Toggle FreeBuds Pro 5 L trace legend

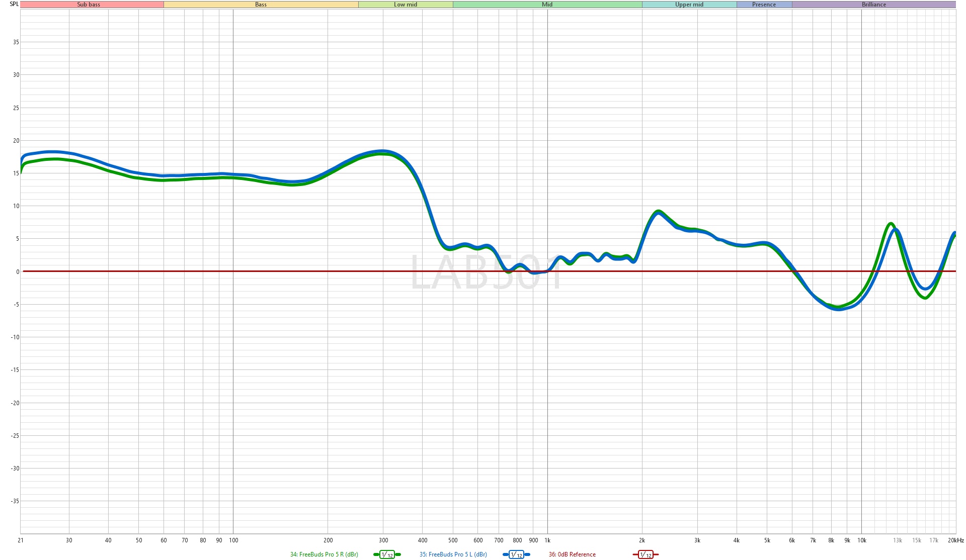click(x=453, y=554)
